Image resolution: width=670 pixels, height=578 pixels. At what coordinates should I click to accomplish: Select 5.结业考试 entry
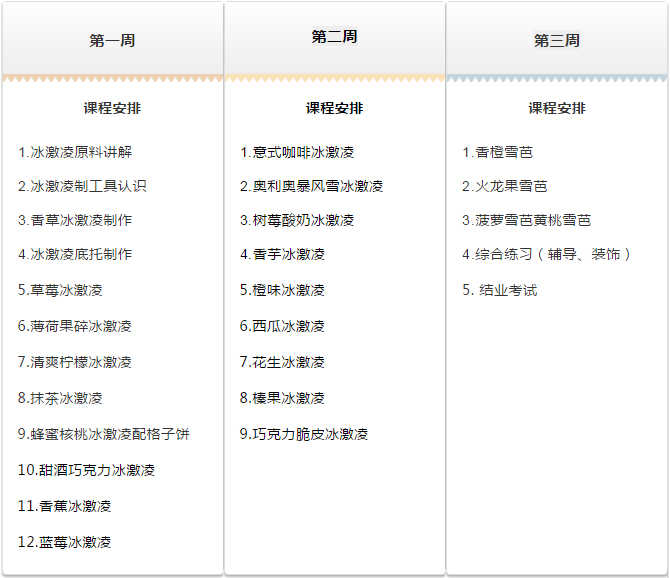500,290
